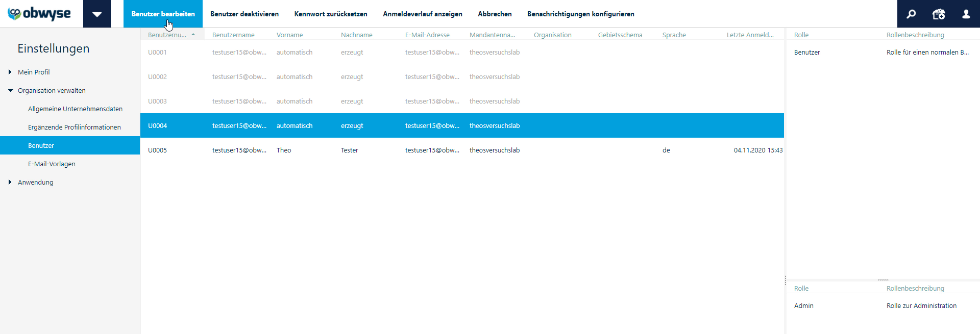This screenshot has height=334, width=980.
Task: Collapse Organisation verwalten tree arrow
Action: click(10, 90)
